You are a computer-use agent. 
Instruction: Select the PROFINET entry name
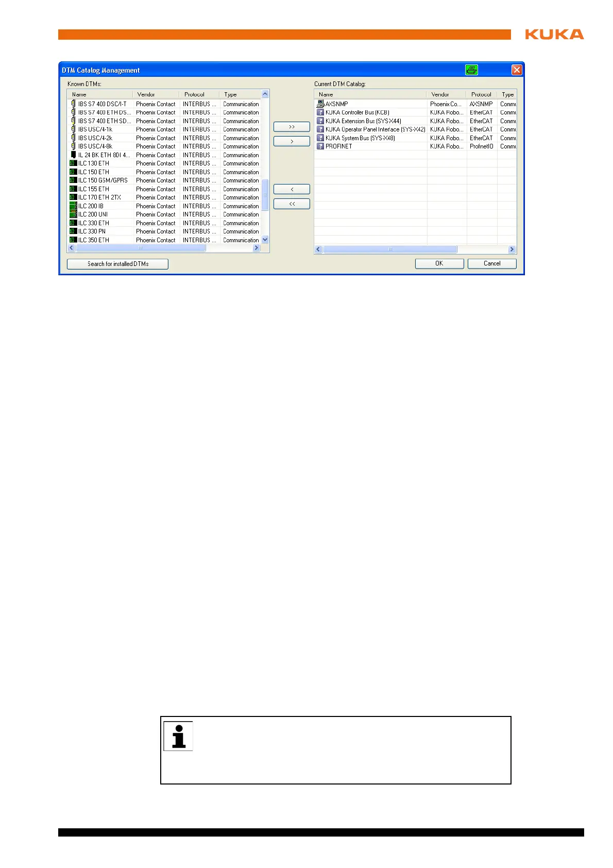coord(339,146)
